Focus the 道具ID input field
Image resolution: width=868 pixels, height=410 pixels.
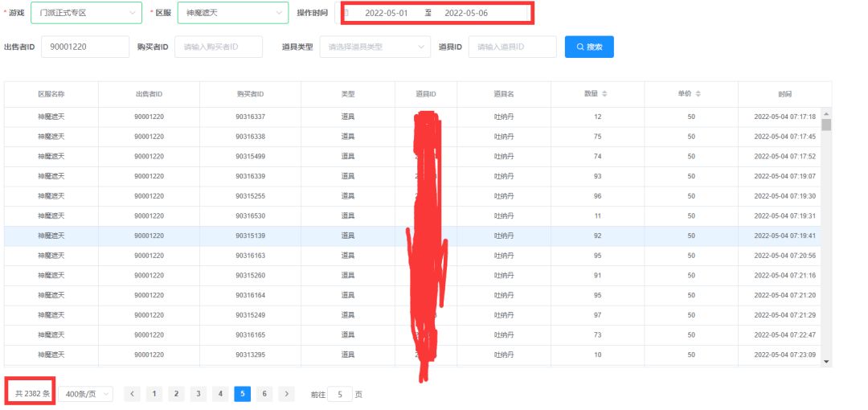[513, 47]
